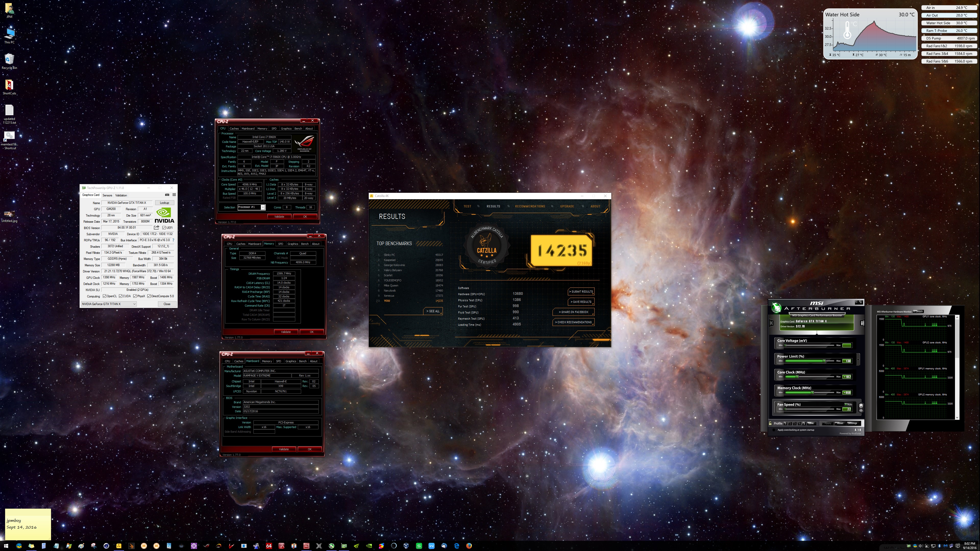This screenshot has height=551, width=980.
Task: Toggle the CUDA checkbox in GPU-Z
Action: click(121, 296)
